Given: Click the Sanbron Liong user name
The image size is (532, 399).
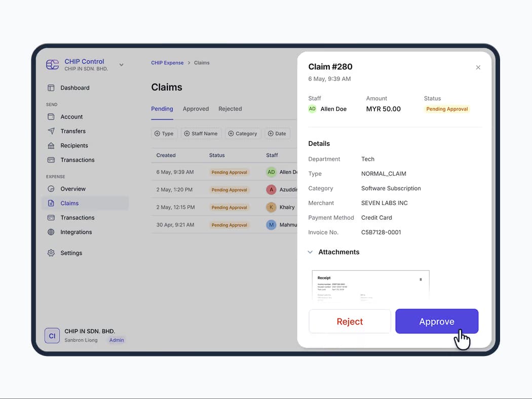Looking at the screenshot, I should (81, 340).
